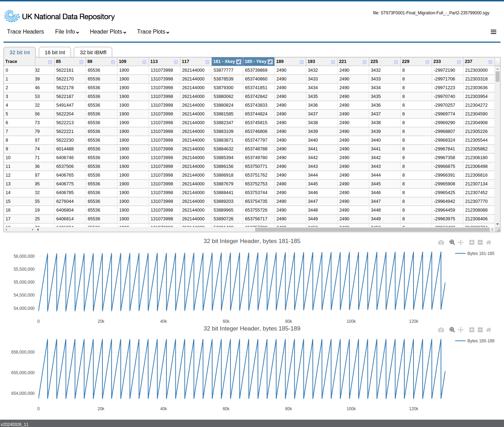Download bytes 185-189 plot via camera icon

pyautogui.click(x=441, y=330)
